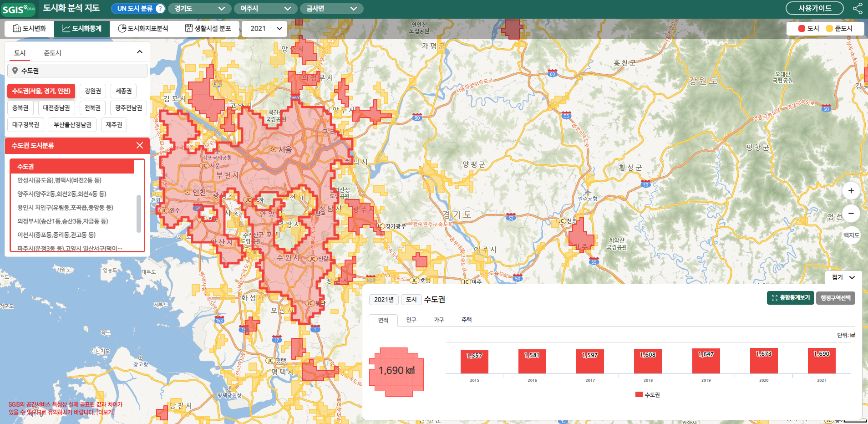The image size is (868, 424).
Task: Open the 도시변화 view
Action: [x=30, y=29]
